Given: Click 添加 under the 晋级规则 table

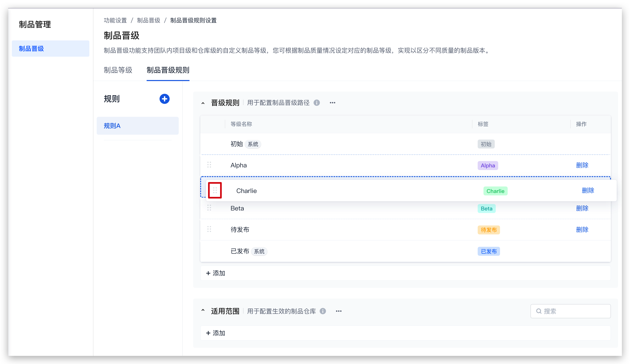Looking at the screenshot, I should click(x=405, y=273).
